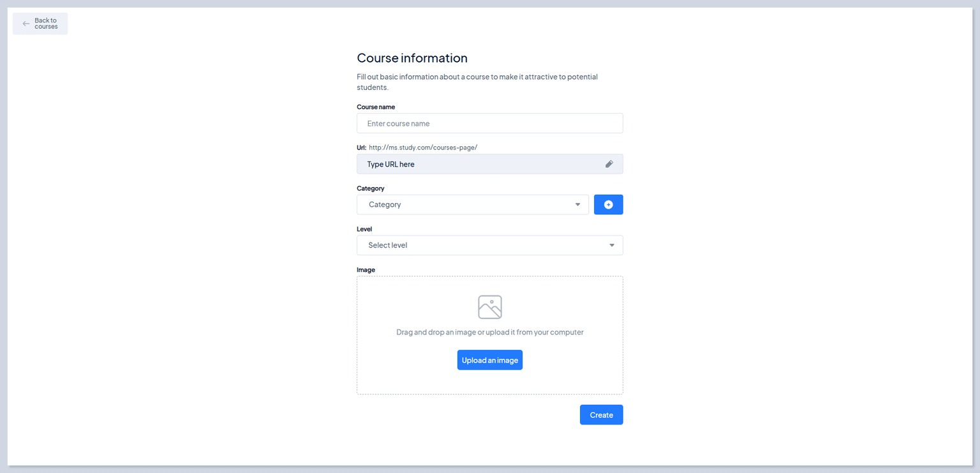The image size is (980, 473).
Task: Click the blue plus icon to add a category
Action: 608,204
